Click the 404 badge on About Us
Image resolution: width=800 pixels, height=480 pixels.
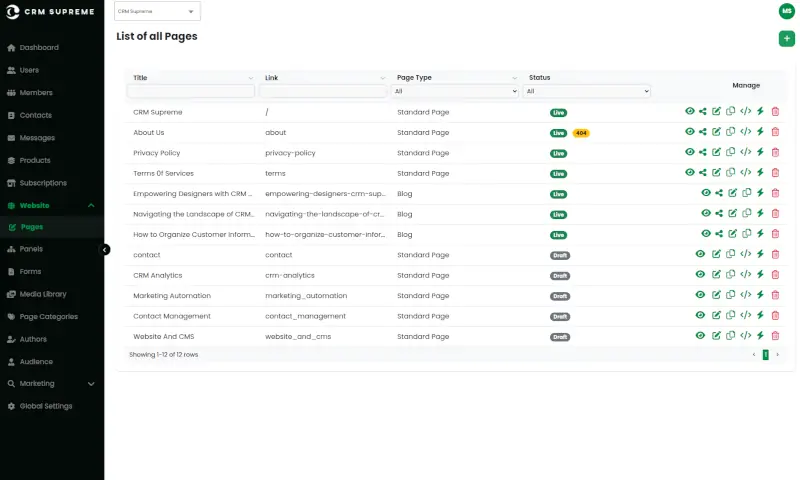581,133
